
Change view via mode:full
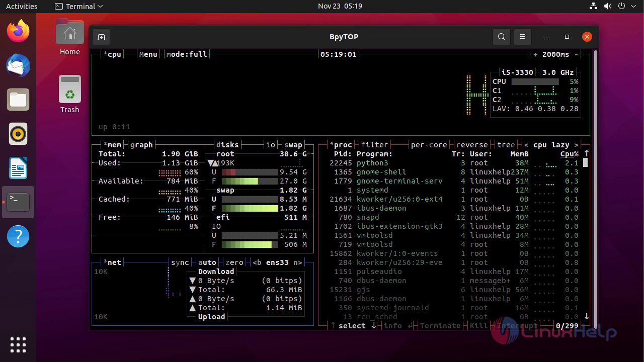tap(187, 54)
